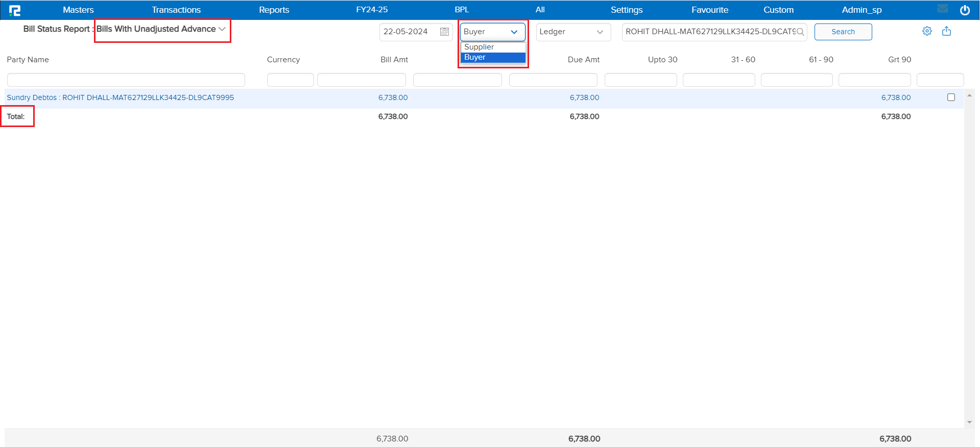Open the calendar date picker icon
980x447 pixels.
[444, 32]
